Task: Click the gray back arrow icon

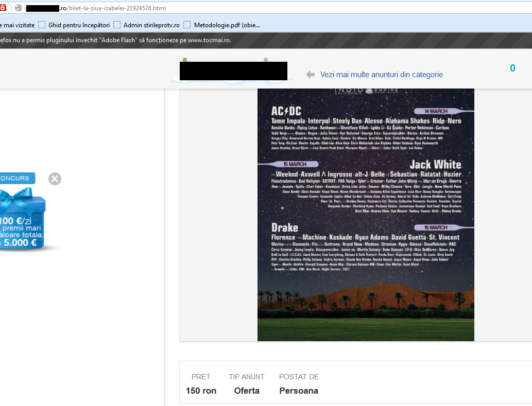Action: [x=310, y=75]
